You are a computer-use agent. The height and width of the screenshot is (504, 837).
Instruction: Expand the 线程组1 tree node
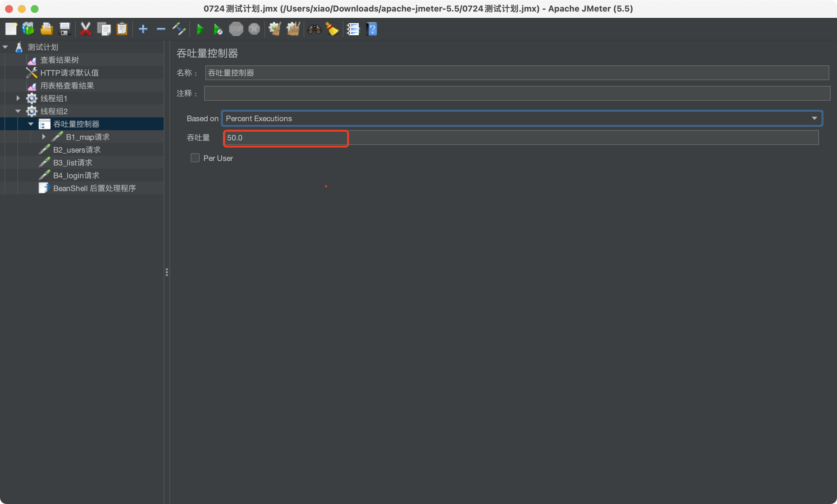point(18,98)
